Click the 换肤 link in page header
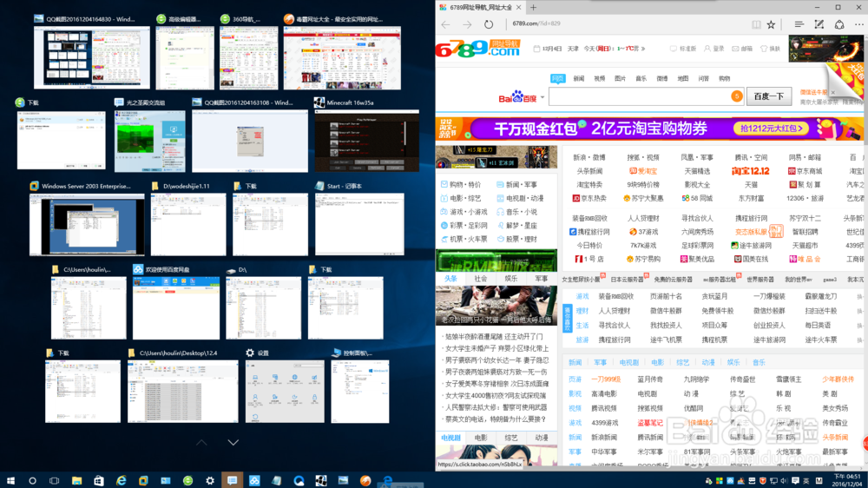The width and height of the screenshot is (868, 488). pyautogui.click(x=770, y=49)
